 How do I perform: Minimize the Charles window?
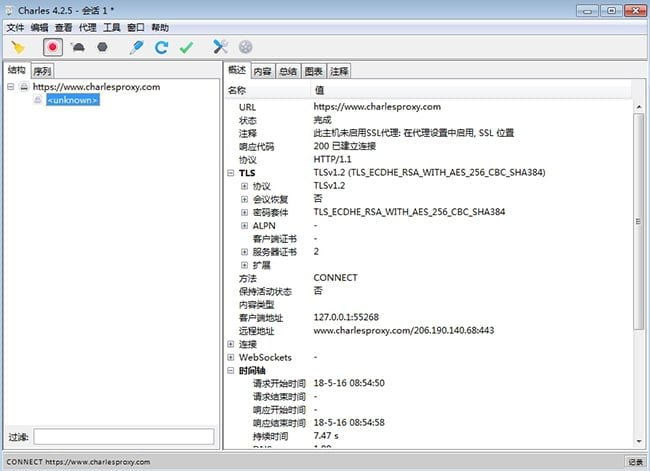tap(587, 11)
